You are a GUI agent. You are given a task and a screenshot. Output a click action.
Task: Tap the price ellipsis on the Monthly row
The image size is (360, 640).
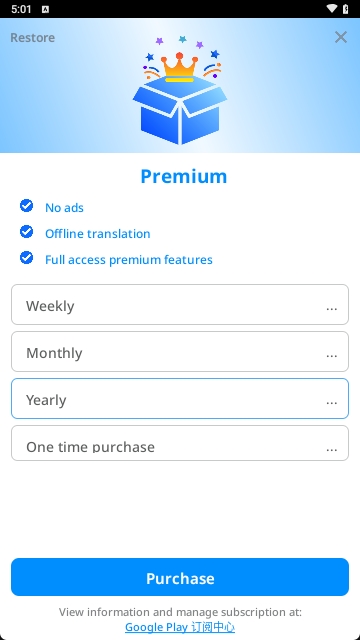click(332, 356)
